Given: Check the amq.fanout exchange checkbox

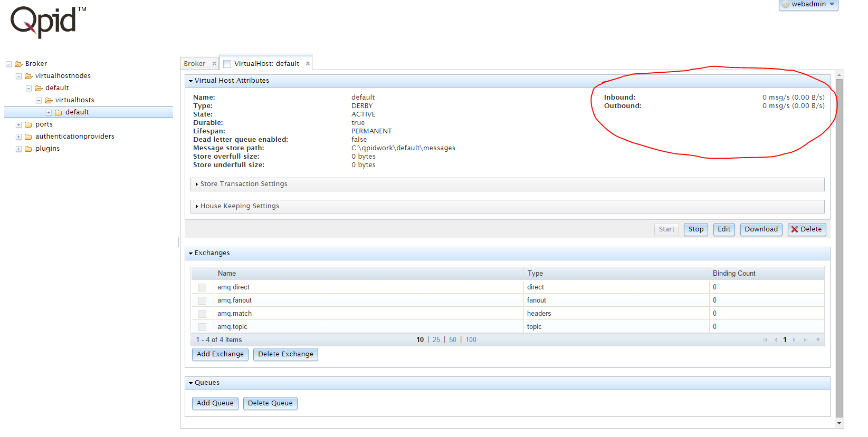Looking at the screenshot, I should pyautogui.click(x=202, y=300).
